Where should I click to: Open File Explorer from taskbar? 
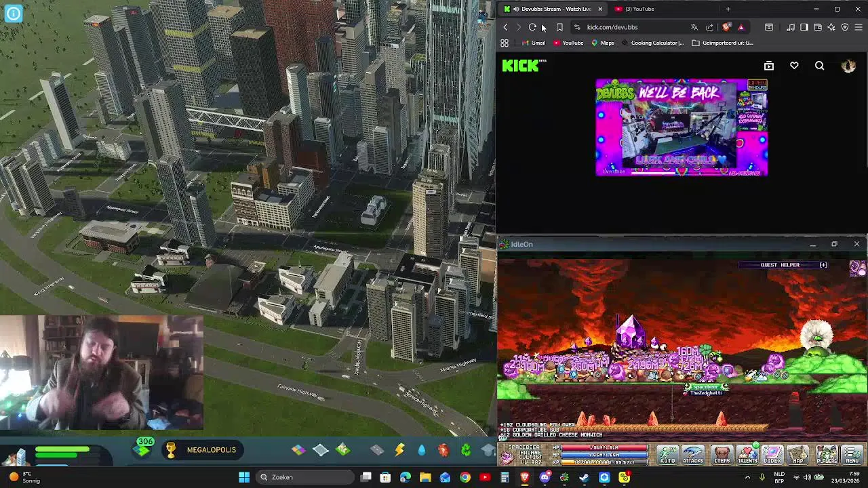425,477
